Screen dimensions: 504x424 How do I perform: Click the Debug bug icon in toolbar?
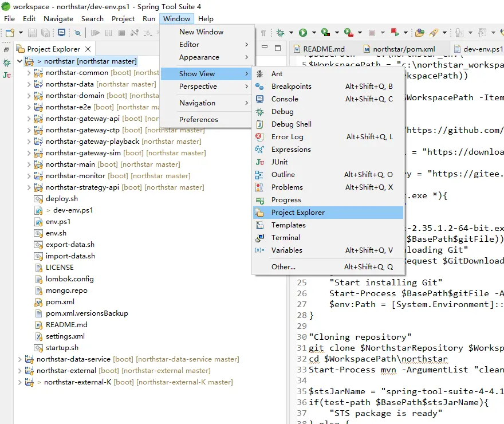tap(280, 33)
